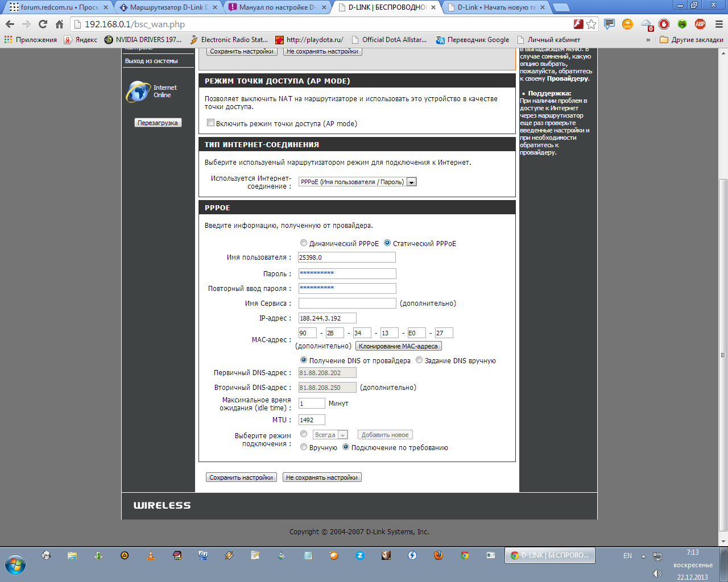The image size is (728, 582).
Task: Click Не сохранять настройки below PPPoE form
Action: [x=322, y=477]
